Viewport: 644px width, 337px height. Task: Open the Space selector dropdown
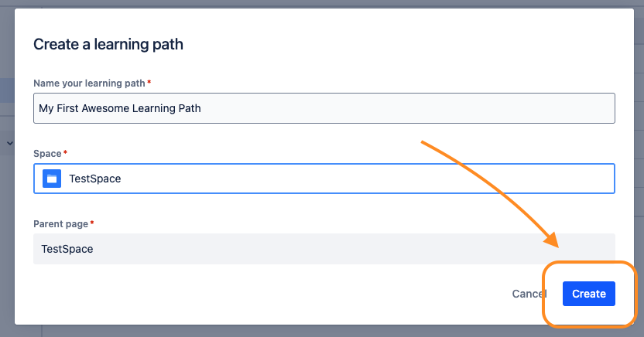(324, 179)
